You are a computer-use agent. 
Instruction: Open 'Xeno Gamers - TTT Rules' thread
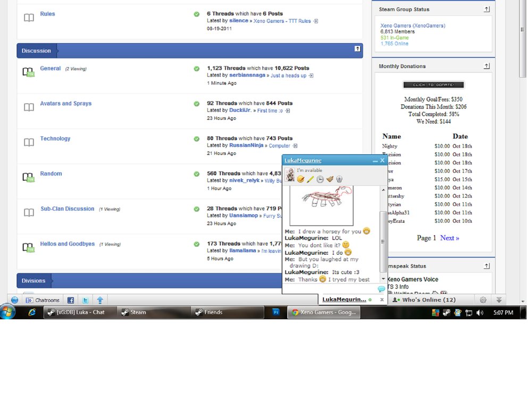282,21
